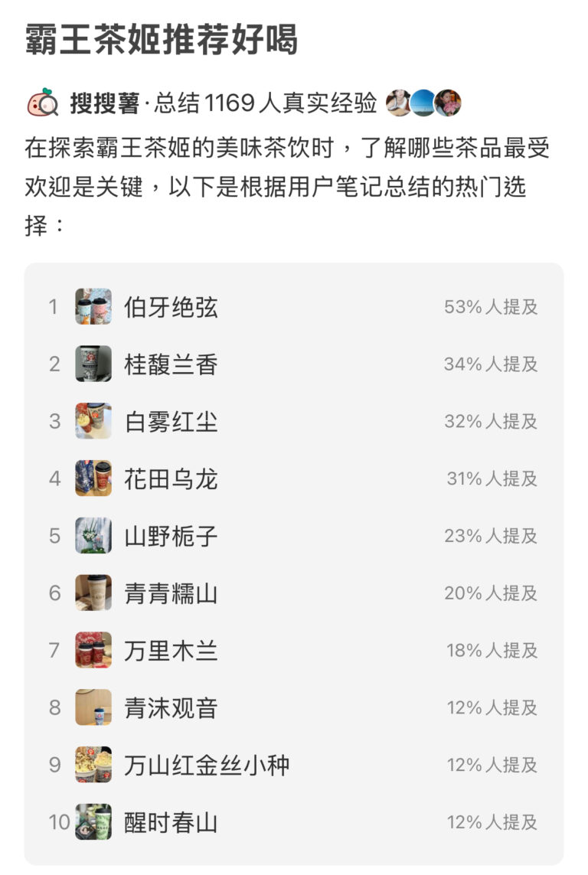Select the 伯牙绝弦 drink name

click(x=171, y=307)
